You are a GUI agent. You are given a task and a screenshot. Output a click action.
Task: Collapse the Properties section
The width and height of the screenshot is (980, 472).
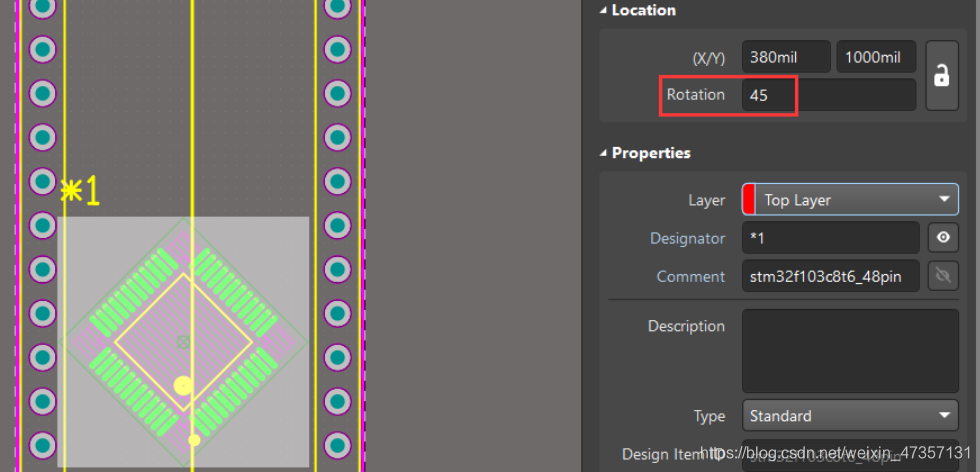point(603,153)
